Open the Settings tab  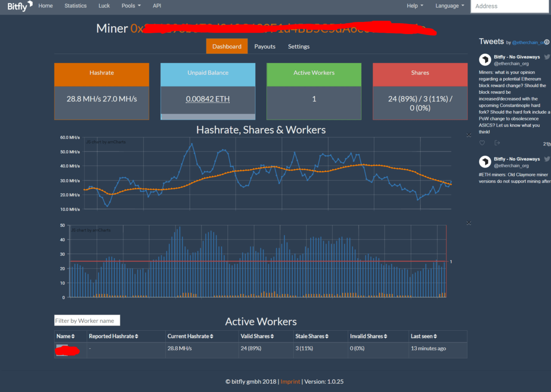[x=299, y=46]
